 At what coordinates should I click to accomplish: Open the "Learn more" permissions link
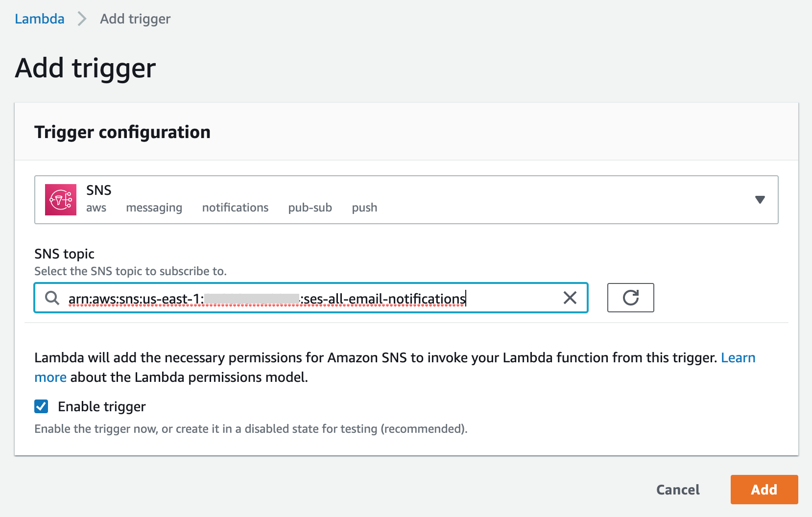(738, 358)
